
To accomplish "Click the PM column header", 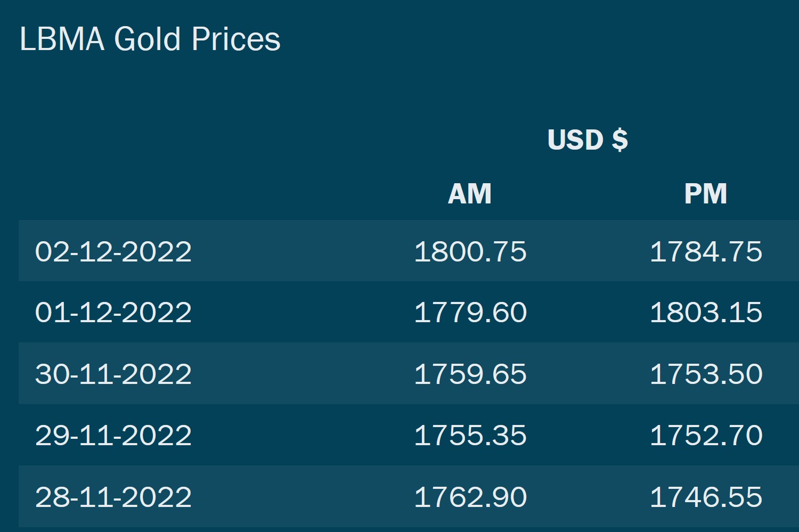I will (706, 193).
